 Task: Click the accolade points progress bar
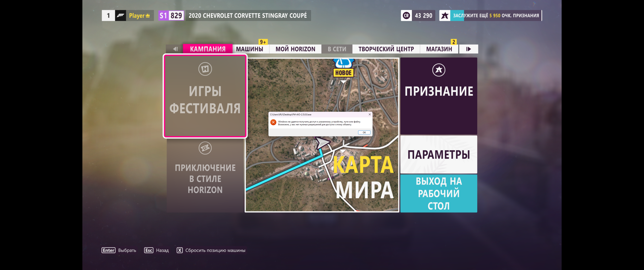click(x=496, y=16)
